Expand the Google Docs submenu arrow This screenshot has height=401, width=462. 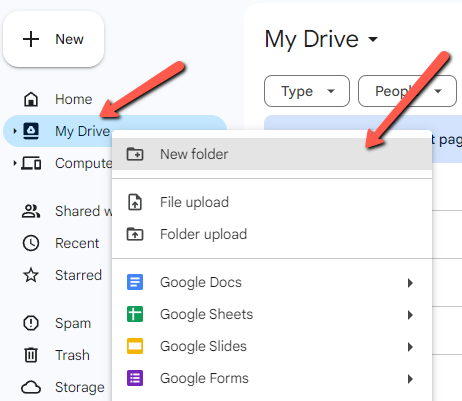point(410,283)
